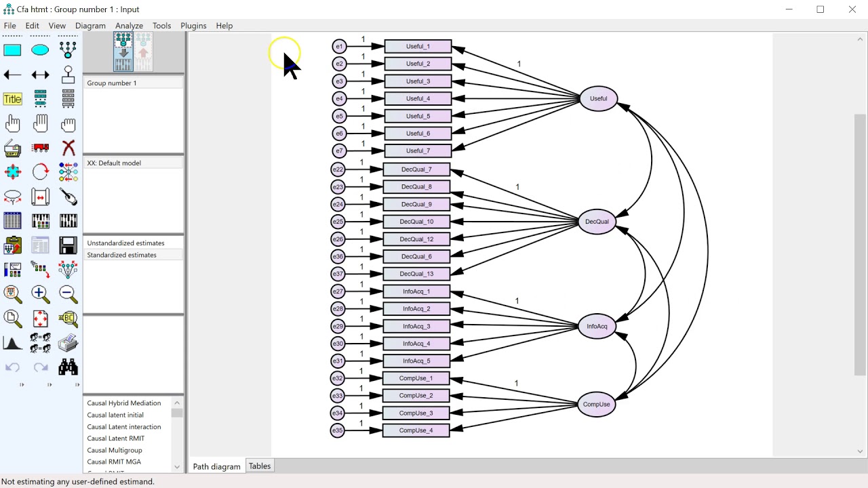Open the Edit menu

click(32, 26)
